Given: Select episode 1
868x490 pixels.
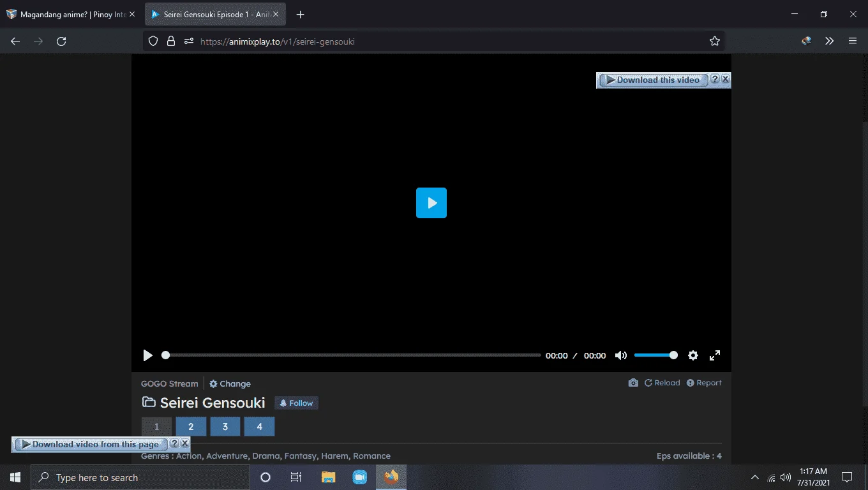Looking at the screenshot, I should coord(156,427).
